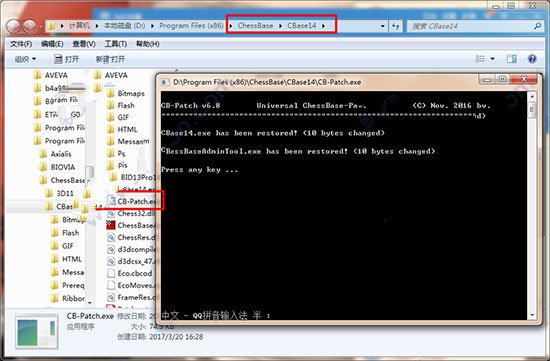Image resolution: width=550 pixels, height=361 pixels.
Task: Select the ChessRes.dll file
Action: (131, 238)
